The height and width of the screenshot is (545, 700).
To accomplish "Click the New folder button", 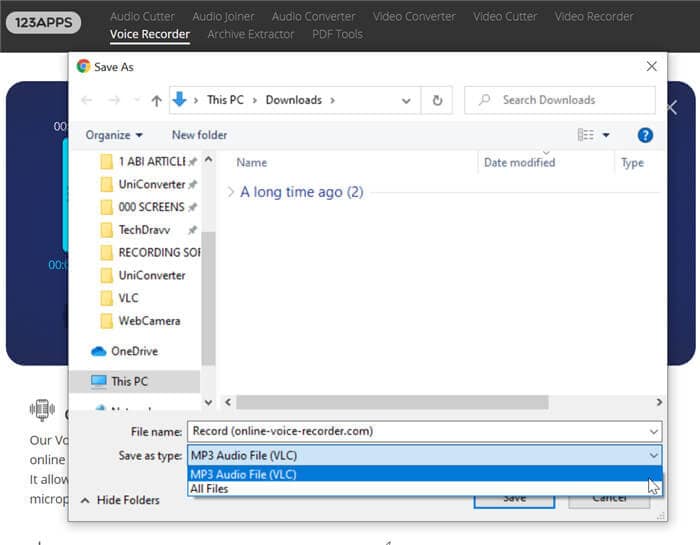I will [x=200, y=135].
